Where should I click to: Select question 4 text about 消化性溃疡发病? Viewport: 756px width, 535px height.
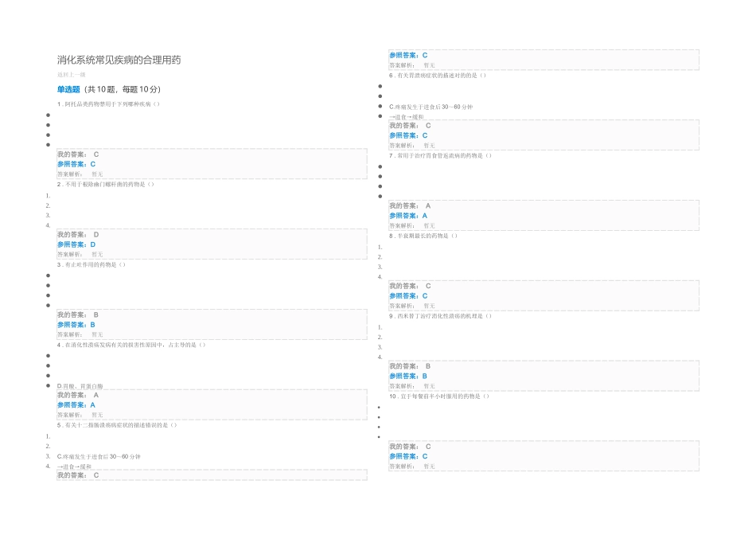tap(131, 345)
